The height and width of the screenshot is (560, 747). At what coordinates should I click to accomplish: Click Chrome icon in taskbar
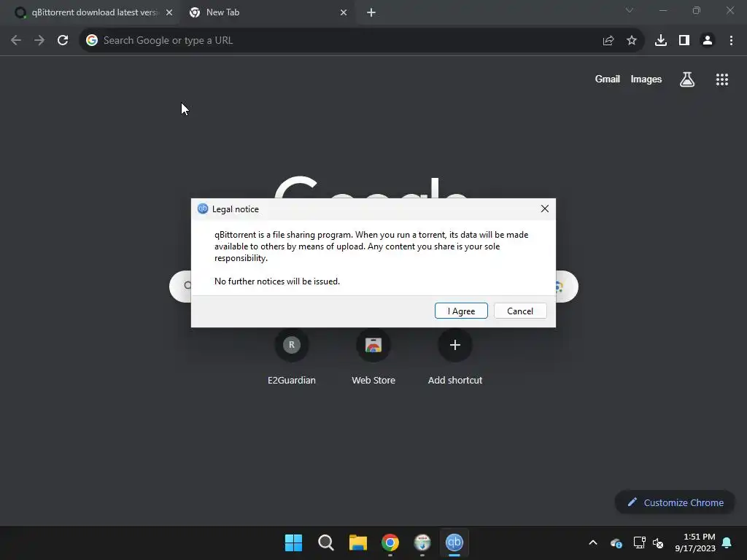(x=390, y=542)
